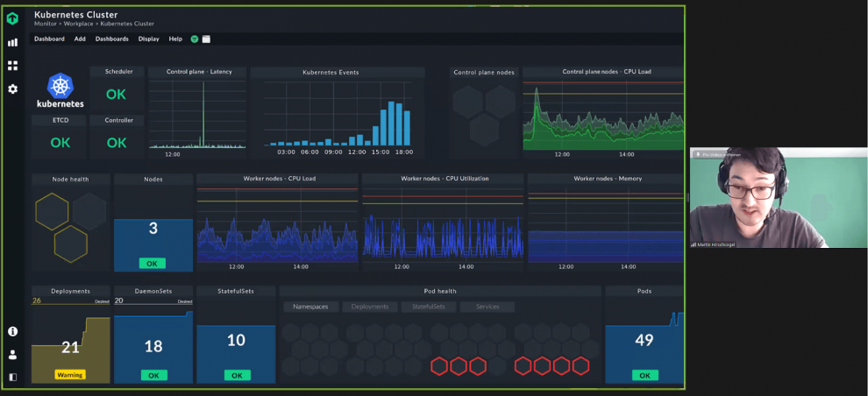Toggle the sidebar panel icon at bottom-left
The height and width of the screenshot is (396, 868).
tap(12, 378)
